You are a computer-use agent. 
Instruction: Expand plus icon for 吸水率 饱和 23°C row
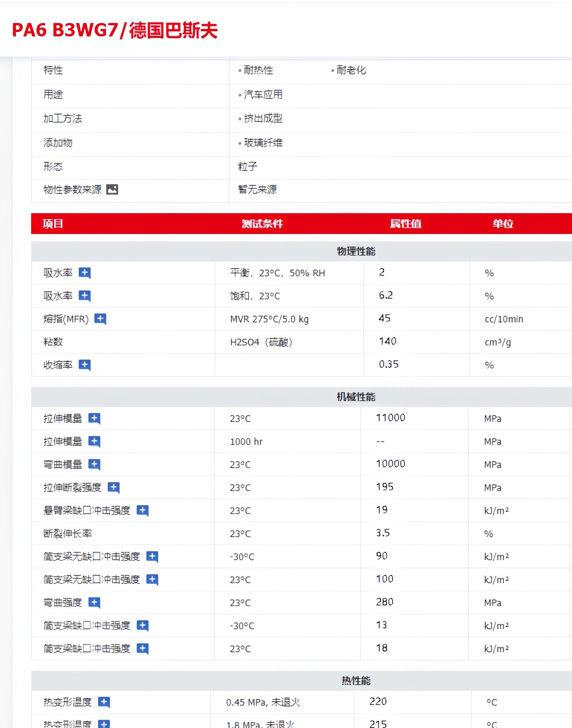(84, 296)
